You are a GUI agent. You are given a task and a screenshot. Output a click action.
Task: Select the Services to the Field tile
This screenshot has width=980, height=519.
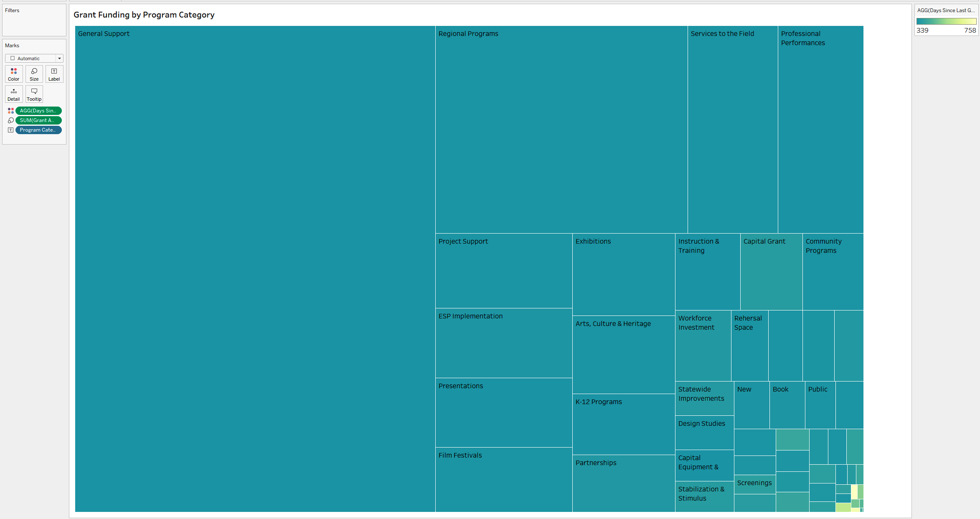(733, 130)
